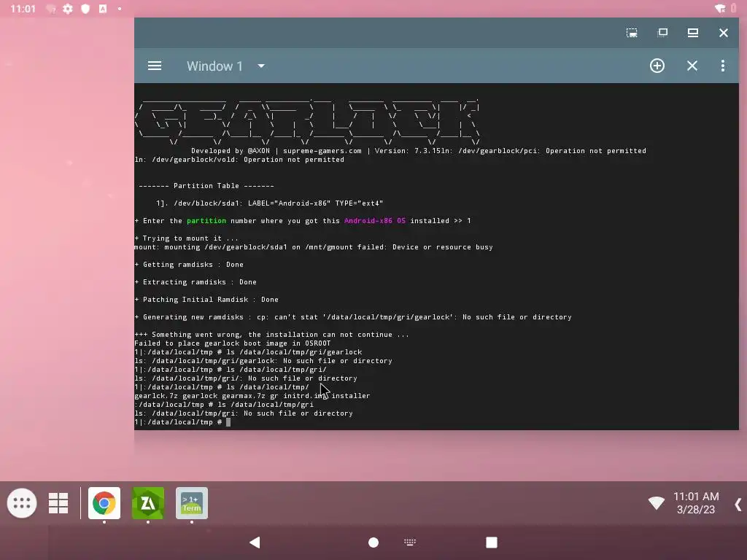Open settings gear in status bar

68,9
